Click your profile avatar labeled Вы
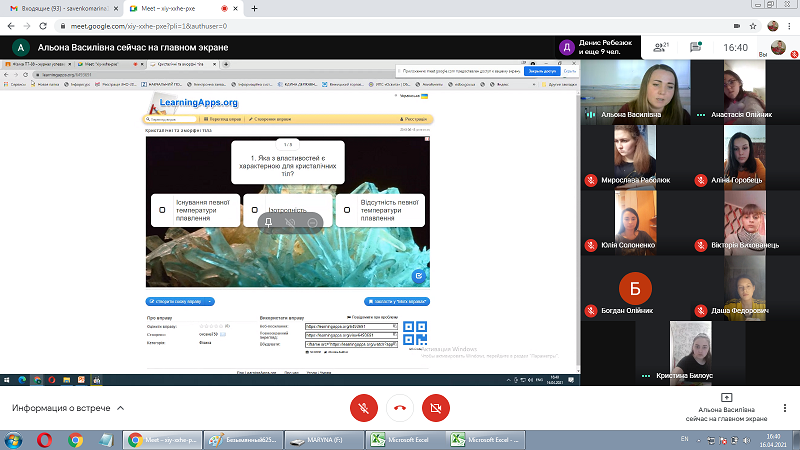 click(x=778, y=47)
